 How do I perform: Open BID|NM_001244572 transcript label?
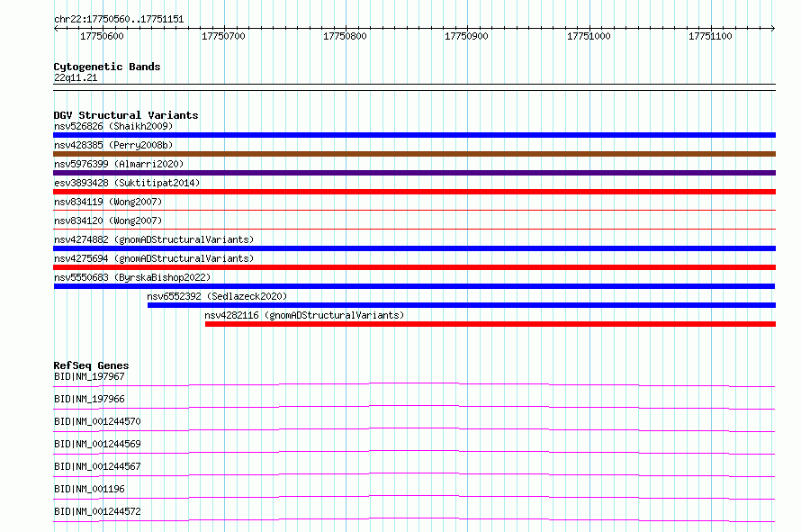97,511
